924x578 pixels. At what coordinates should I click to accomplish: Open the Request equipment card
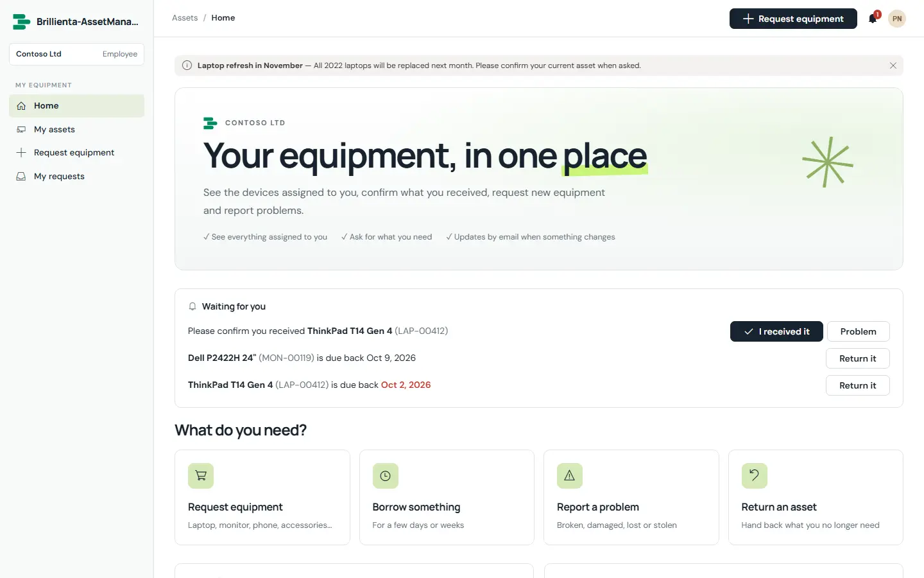(x=262, y=497)
